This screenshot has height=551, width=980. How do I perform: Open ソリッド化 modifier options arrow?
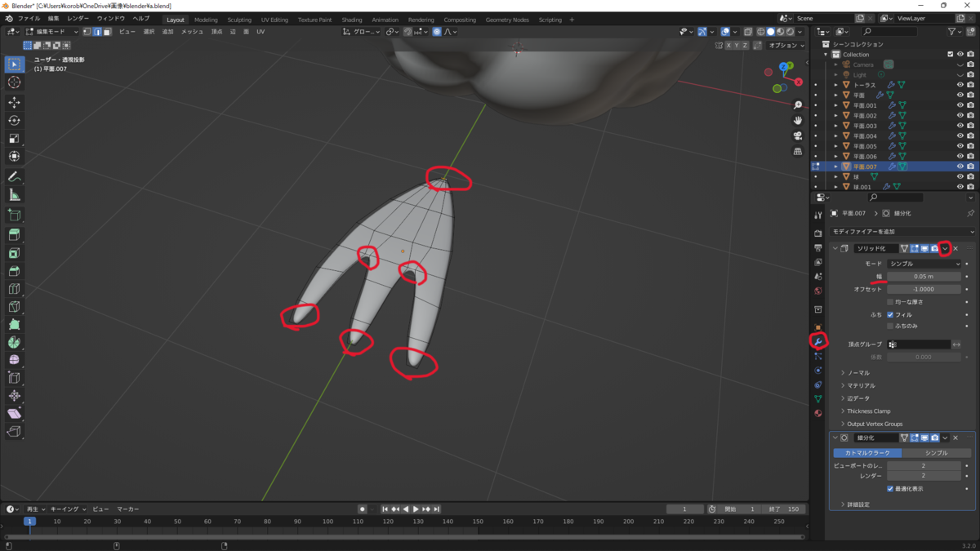coord(945,248)
